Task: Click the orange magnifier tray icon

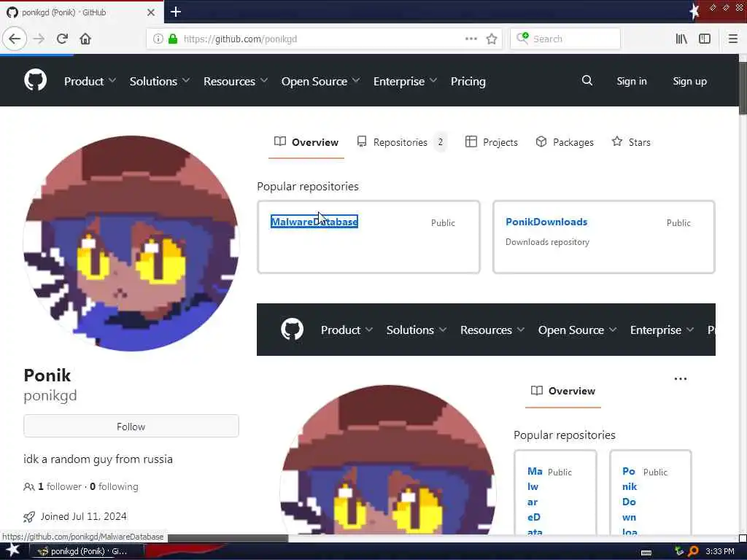Action: click(x=693, y=551)
